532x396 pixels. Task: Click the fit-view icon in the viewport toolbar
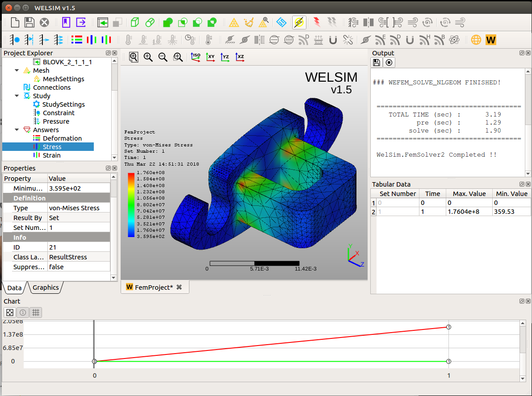tap(133, 57)
